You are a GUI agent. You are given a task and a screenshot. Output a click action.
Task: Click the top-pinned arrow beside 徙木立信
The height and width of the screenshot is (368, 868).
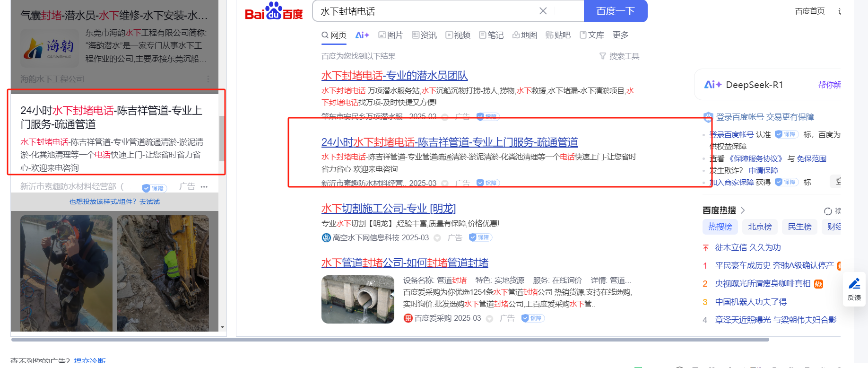tap(705, 248)
